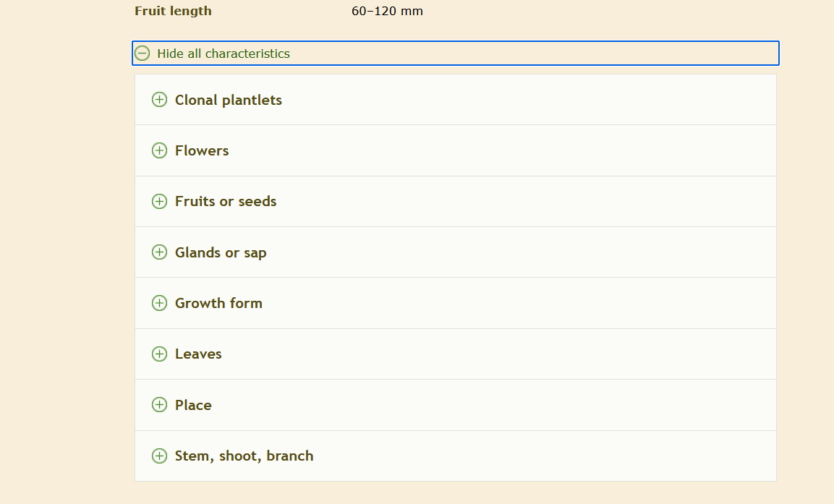The image size is (834, 504).
Task: Expand the Flowers characteristics section
Action: (202, 150)
